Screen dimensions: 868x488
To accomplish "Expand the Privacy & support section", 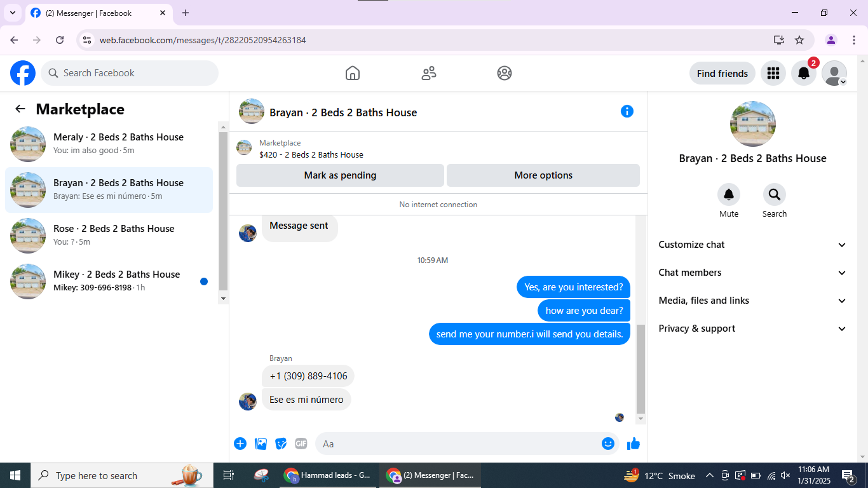I will pyautogui.click(x=753, y=329).
